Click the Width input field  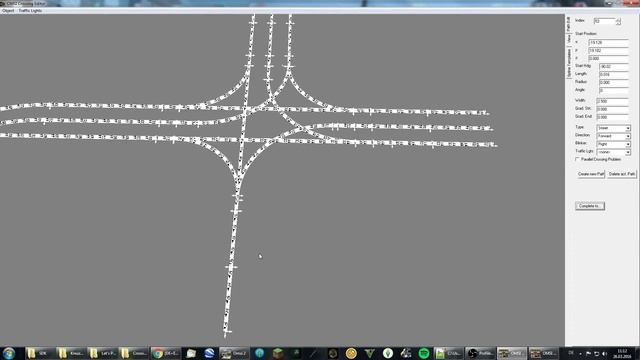click(612, 101)
